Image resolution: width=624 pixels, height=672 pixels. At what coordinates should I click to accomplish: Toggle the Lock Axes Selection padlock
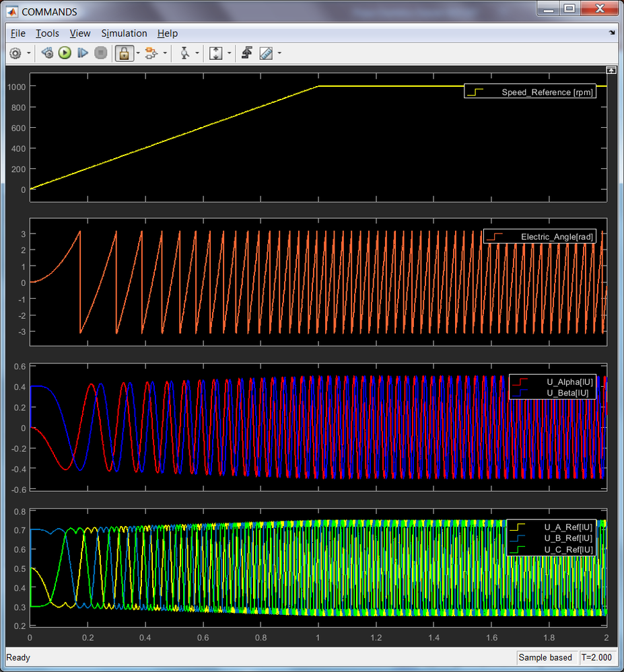124,53
